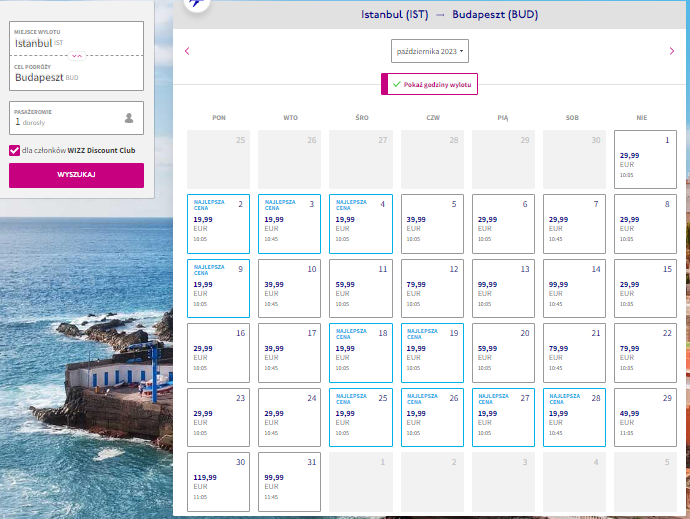Select October 17 date cell
Screen dimensions: 690x519
(290, 353)
